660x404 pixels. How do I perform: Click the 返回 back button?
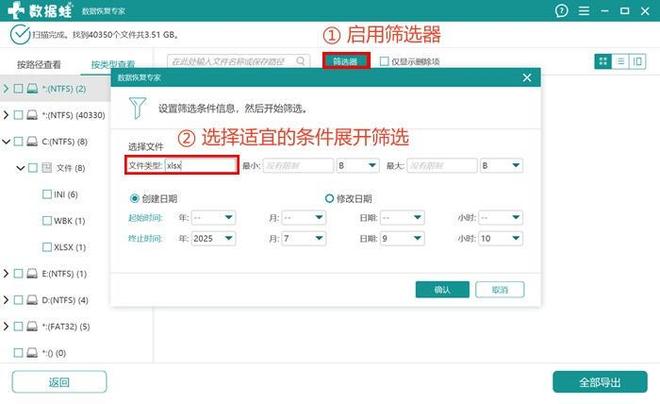(x=59, y=382)
